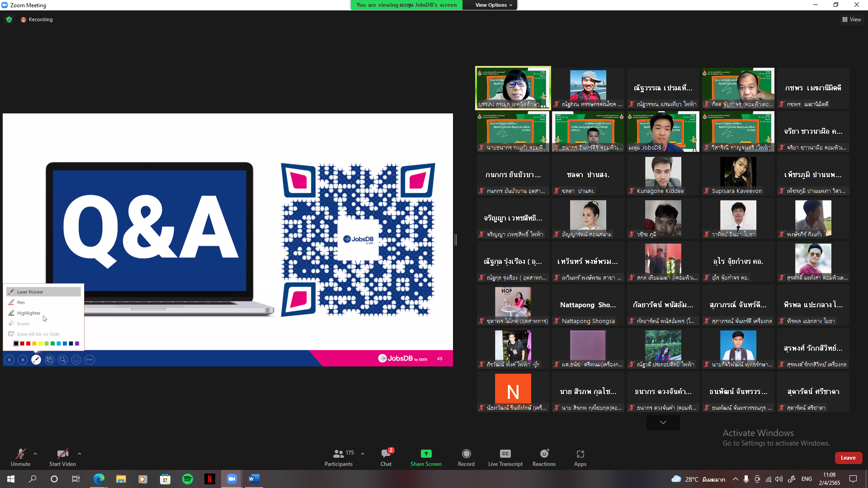Toggle the slideshow pen tools button
The height and width of the screenshot is (488, 868).
click(x=36, y=360)
